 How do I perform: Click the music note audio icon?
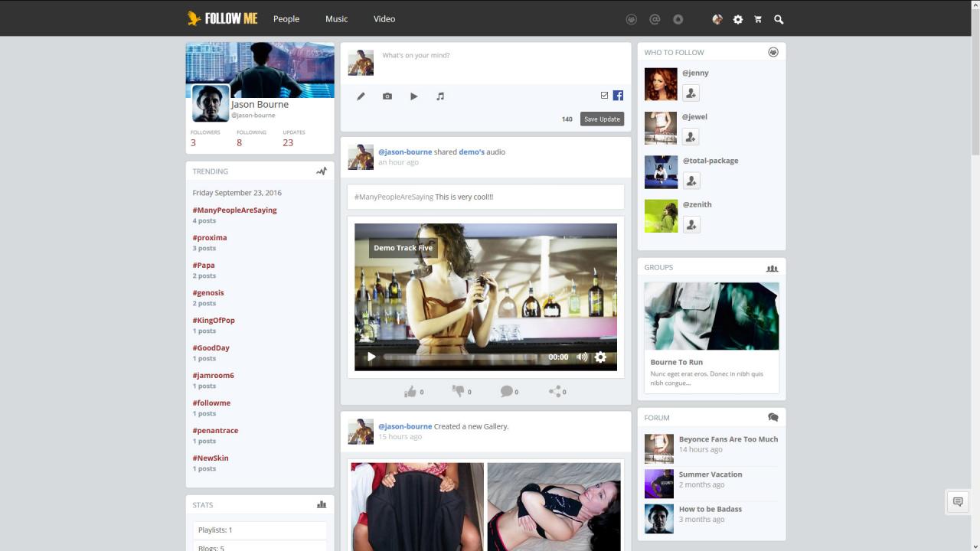[440, 96]
